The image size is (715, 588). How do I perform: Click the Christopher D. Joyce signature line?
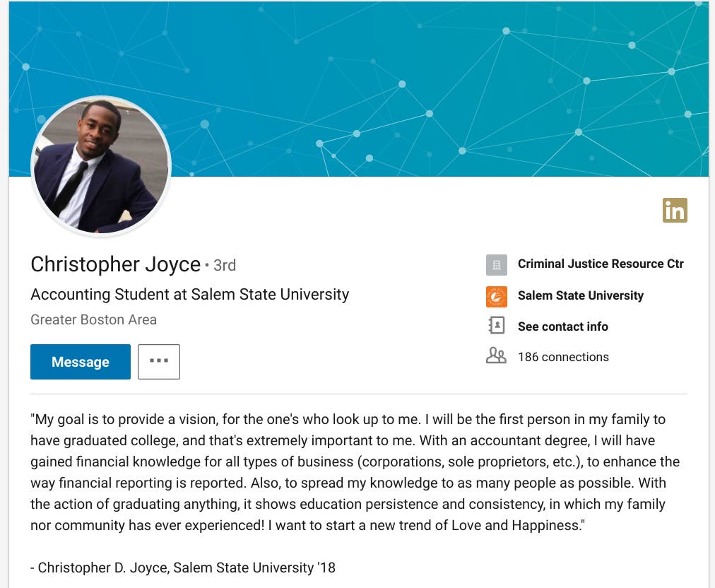(x=183, y=568)
